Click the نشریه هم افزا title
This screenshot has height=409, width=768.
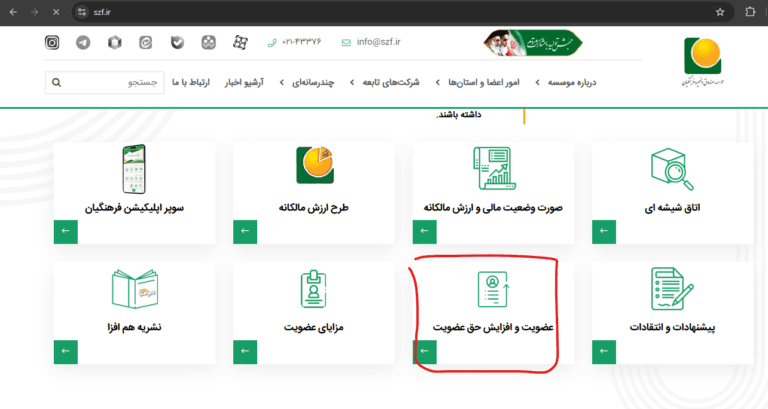tap(134, 327)
